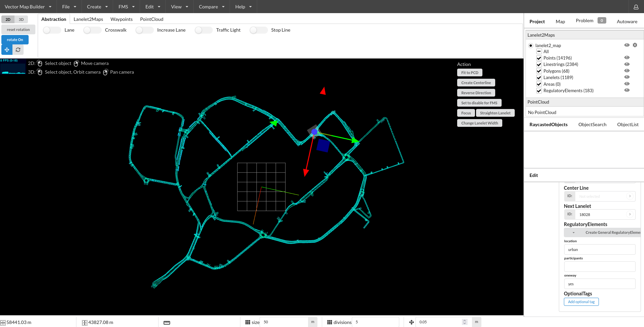Open the ObjectSearch tab

(x=592, y=124)
